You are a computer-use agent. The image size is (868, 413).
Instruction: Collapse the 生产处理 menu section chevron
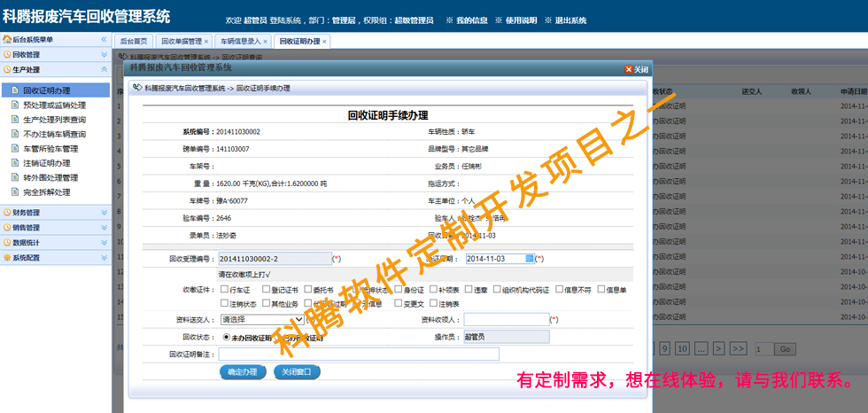105,70
